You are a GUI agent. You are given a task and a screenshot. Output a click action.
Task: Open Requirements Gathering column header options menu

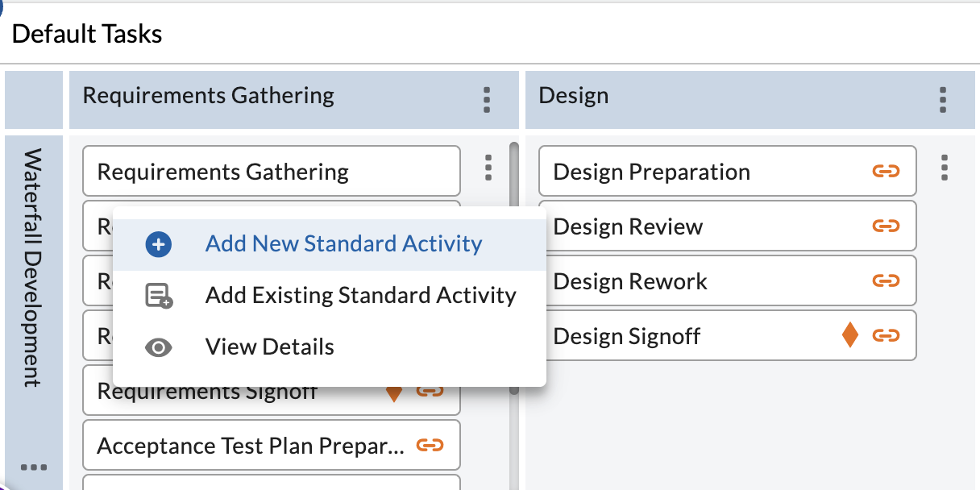coord(486,98)
